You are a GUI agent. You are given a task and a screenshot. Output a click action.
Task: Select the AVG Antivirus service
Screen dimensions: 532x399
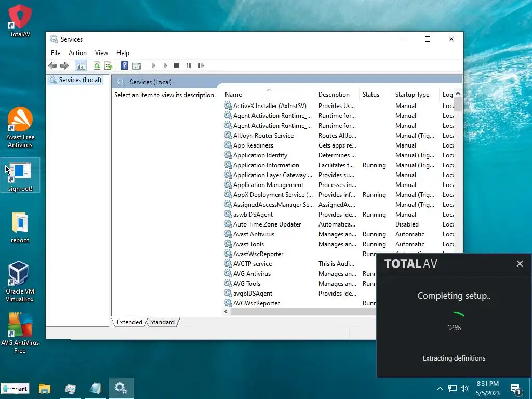pyautogui.click(x=252, y=273)
